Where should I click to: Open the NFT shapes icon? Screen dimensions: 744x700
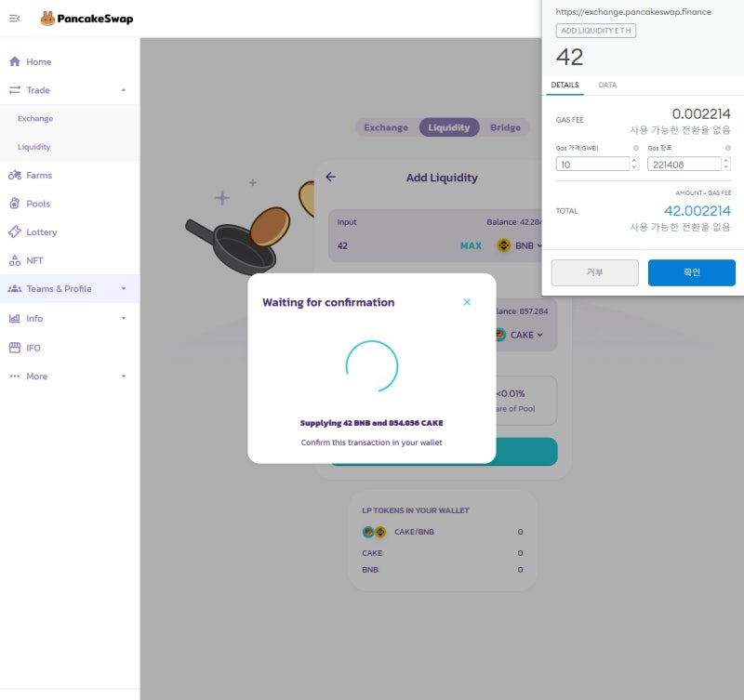pyautogui.click(x=15, y=260)
